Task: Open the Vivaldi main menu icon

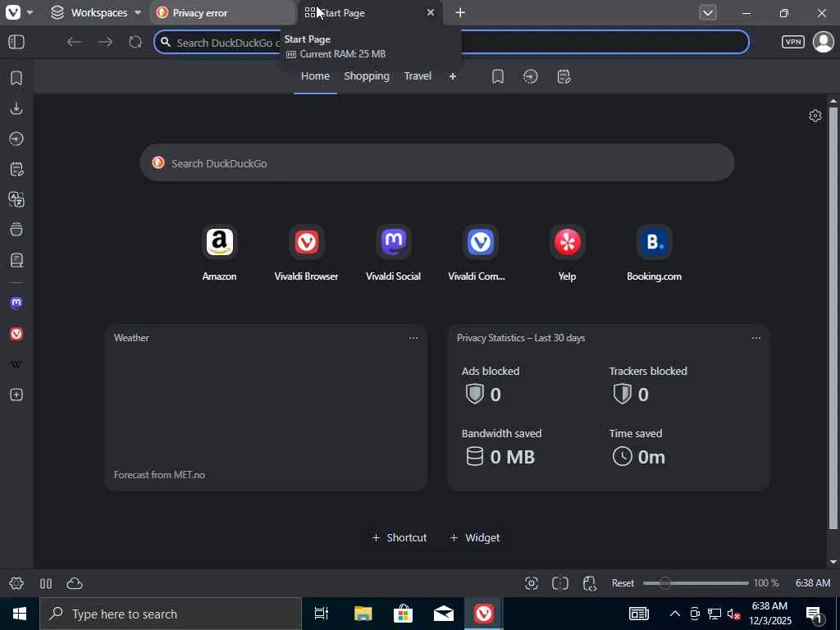Action: point(13,12)
